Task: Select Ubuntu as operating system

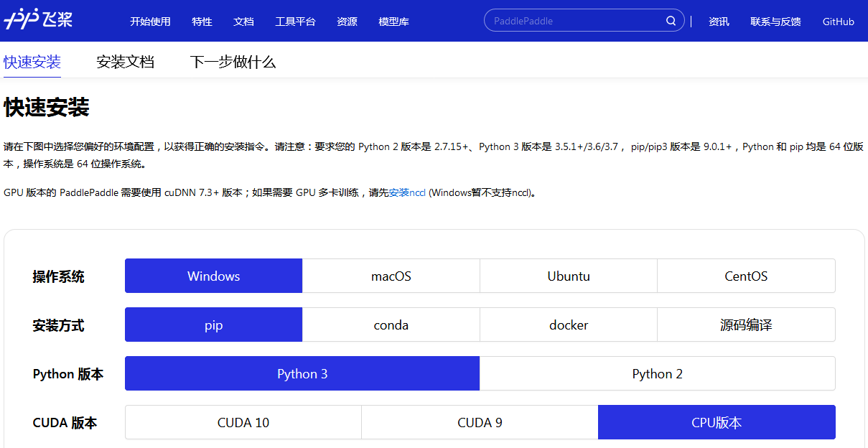Action: click(x=569, y=276)
